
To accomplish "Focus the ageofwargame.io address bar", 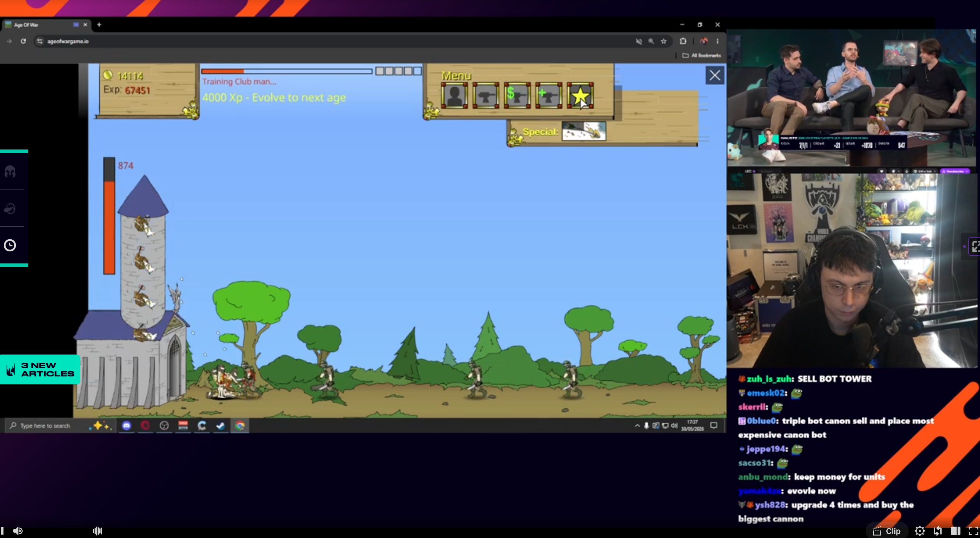I will click(x=335, y=41).
